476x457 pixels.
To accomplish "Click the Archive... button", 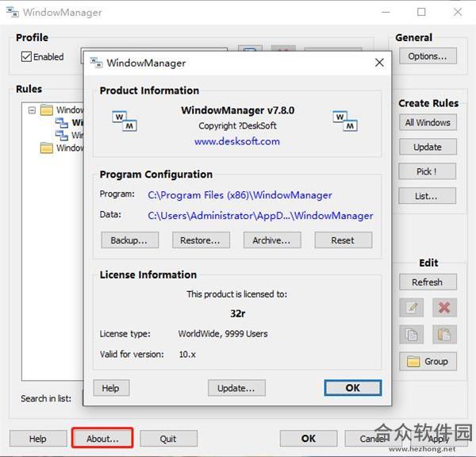I will 272,240.
